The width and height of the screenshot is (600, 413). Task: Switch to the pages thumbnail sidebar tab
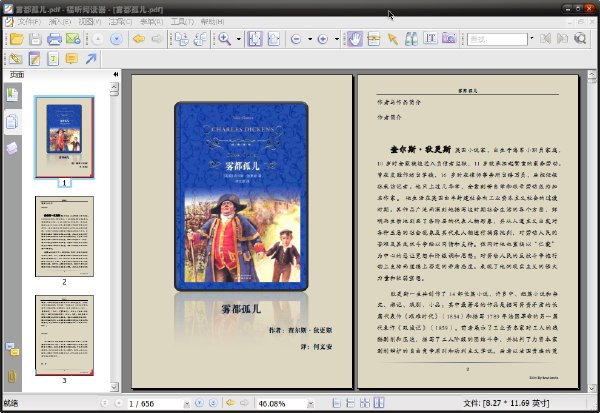pyautogui.click(x=12, y=122)
